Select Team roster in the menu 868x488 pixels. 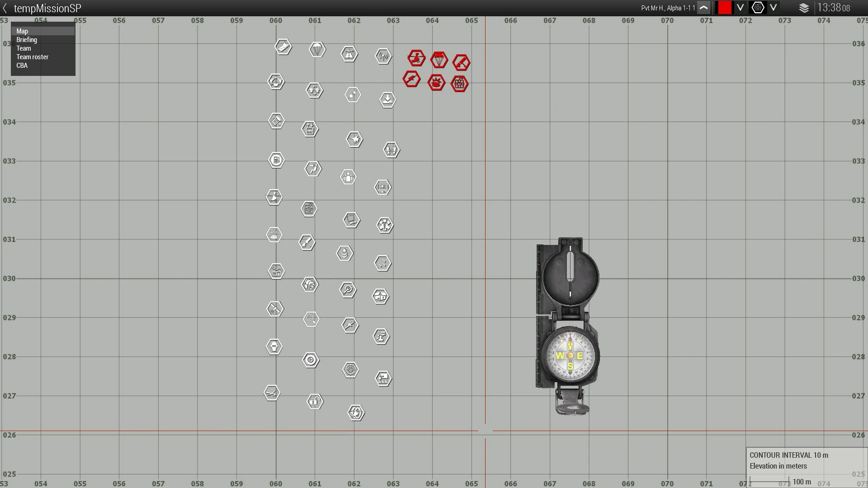(x=32, y=57)
